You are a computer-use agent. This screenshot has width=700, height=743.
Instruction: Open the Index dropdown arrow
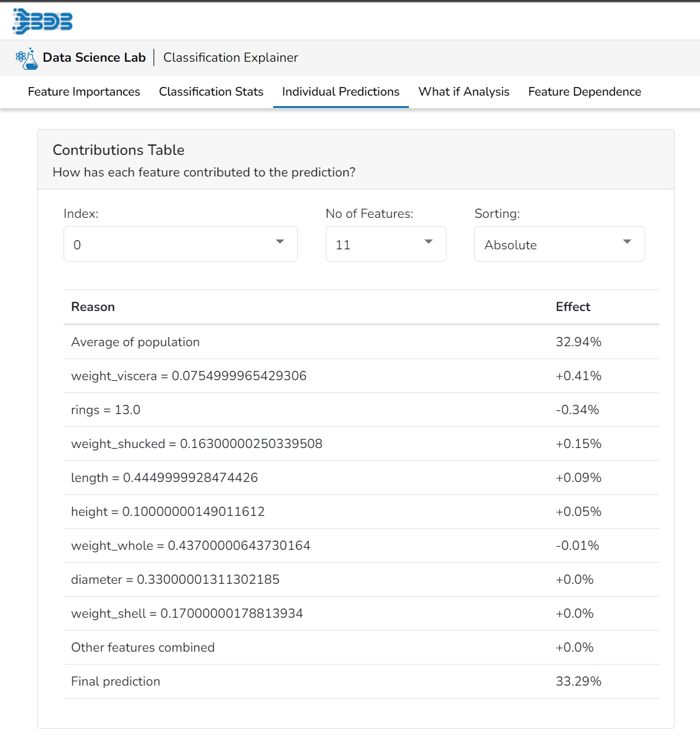(x=280, y=242)
